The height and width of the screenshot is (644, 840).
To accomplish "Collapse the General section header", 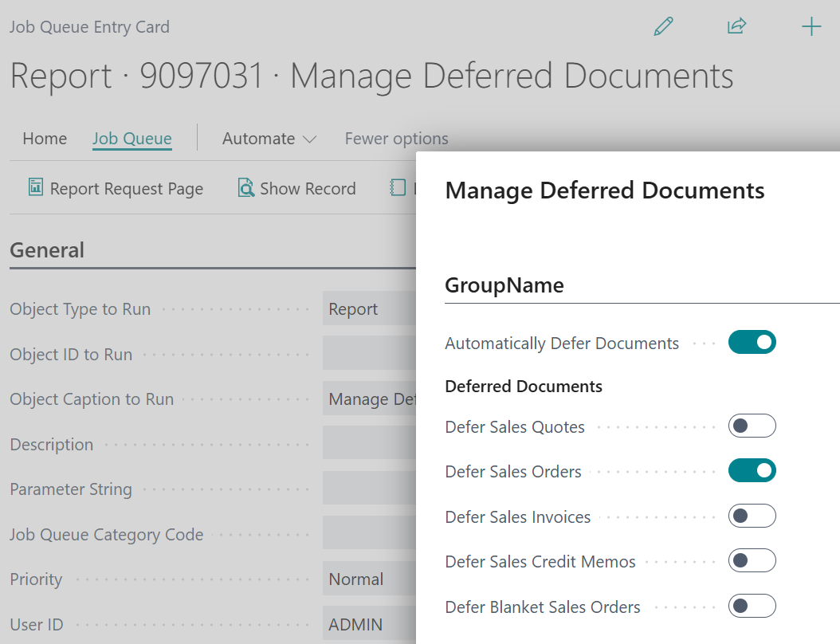I will tap(47, 249).
